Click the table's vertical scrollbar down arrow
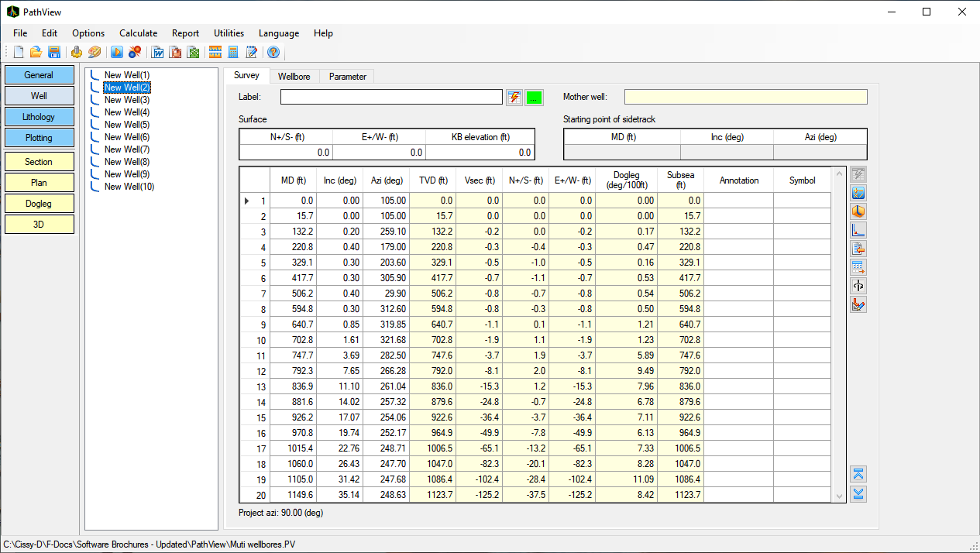 tap(838, 496)
